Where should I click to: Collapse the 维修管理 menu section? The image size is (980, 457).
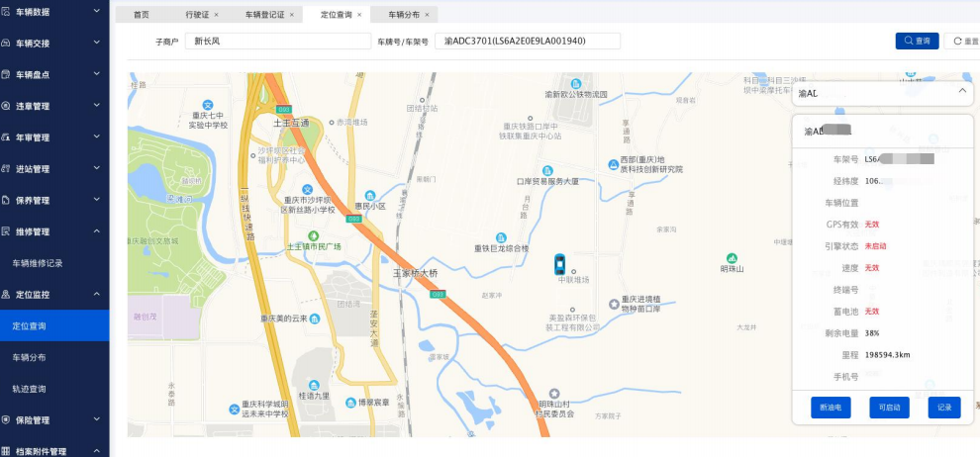coord(96,231)
